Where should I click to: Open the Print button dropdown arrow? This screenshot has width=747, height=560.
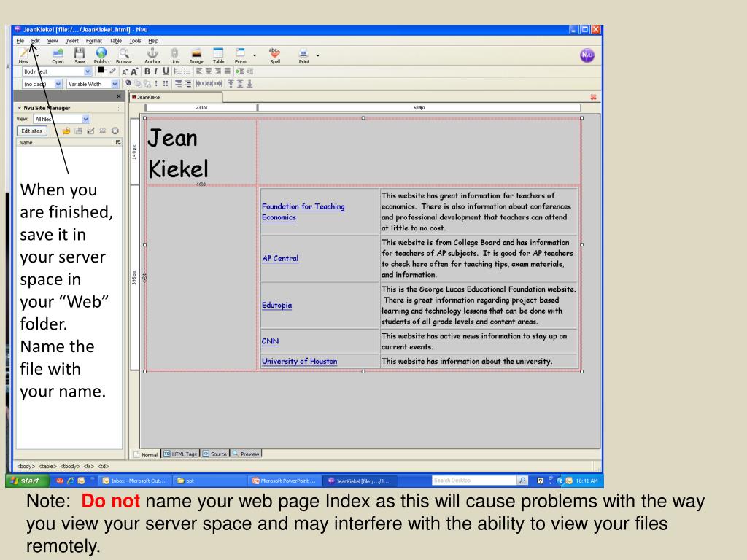point(318,55)
